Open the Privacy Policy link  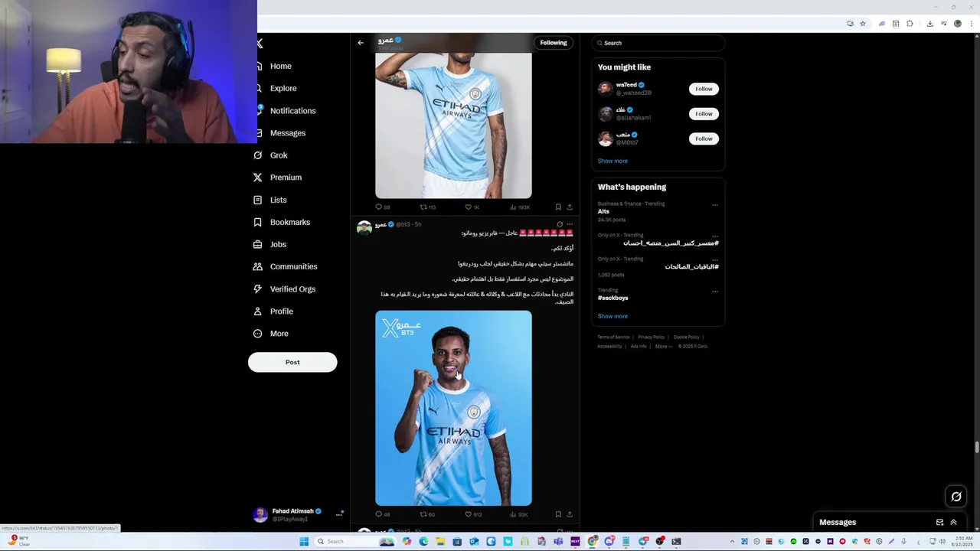(x=652, y=337)
